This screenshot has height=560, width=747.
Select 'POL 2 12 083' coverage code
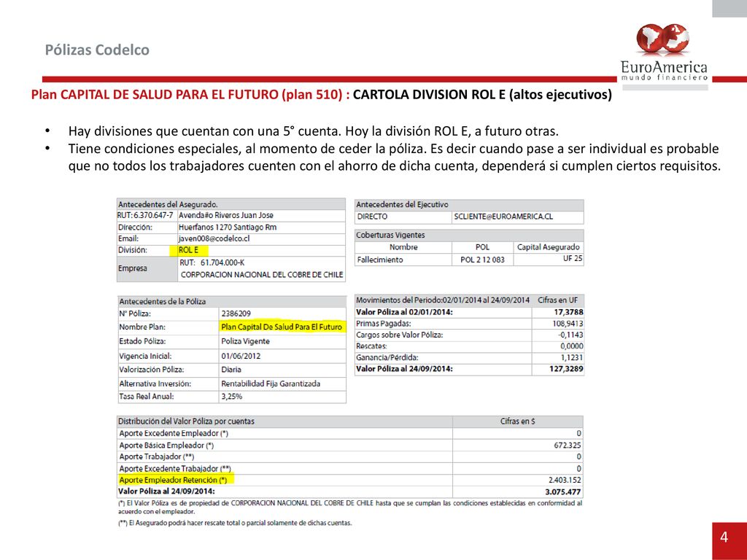click(482, 260)
